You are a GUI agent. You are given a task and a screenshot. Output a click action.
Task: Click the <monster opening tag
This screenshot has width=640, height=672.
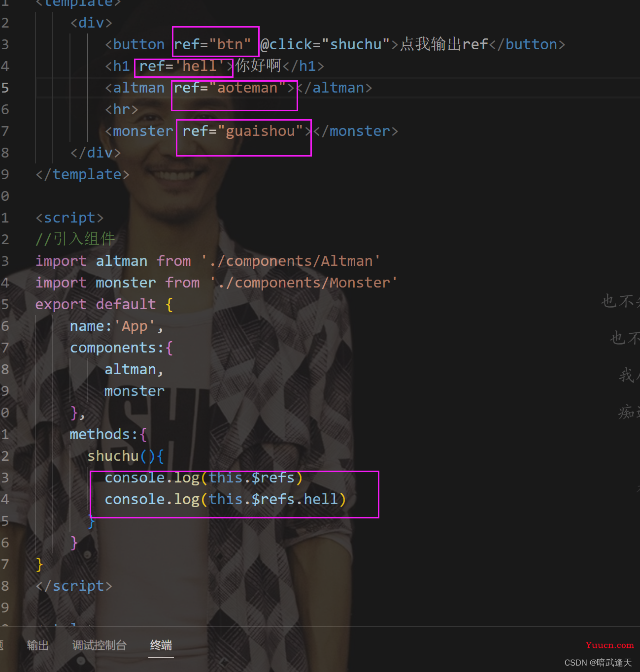point(139,131)
